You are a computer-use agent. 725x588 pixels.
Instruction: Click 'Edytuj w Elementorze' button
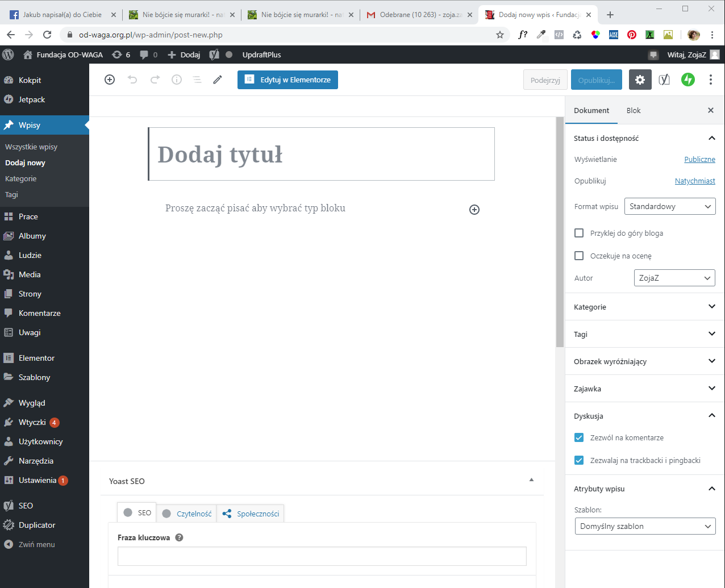pos(287,80)
